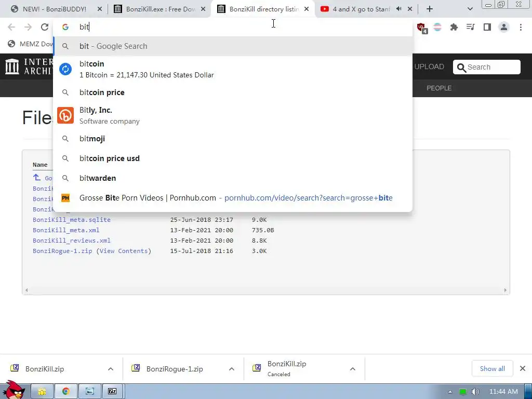This screenshot has height=399, width=532.
Task: Open the Extensions puzzle piece menu
Action: 454,27
